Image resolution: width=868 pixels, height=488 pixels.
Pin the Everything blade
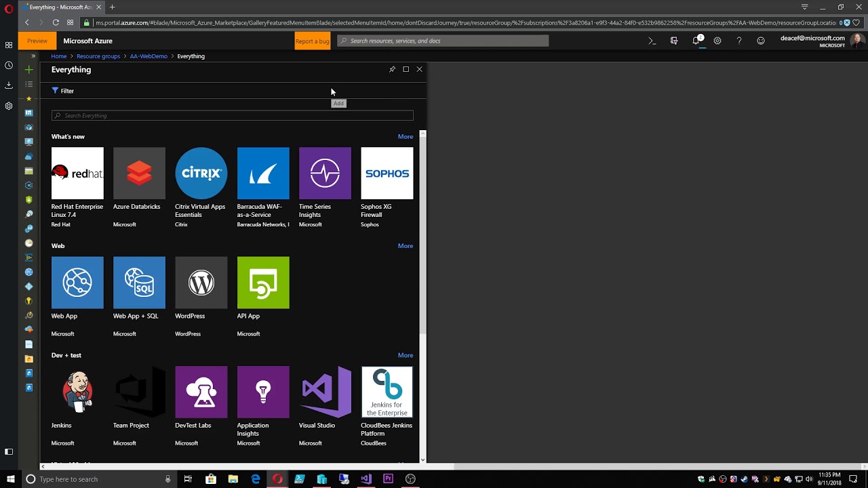point(392,69)
